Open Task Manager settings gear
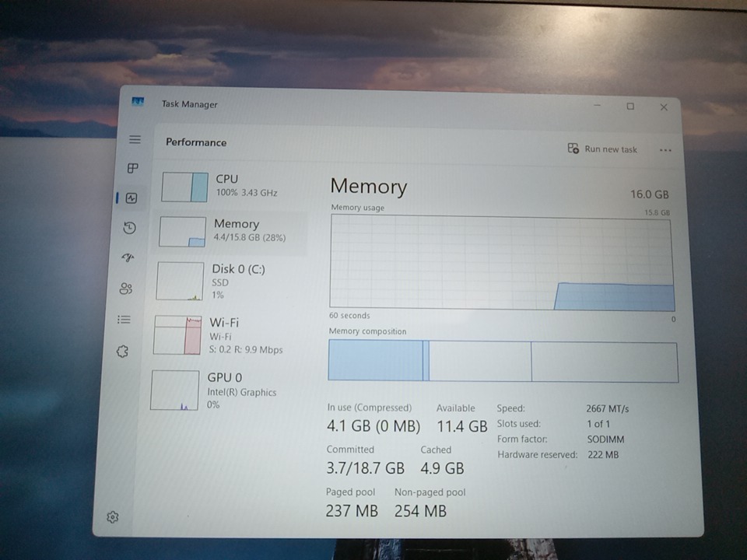The width and height of the screenshot is (747, 560). point(113,517)
